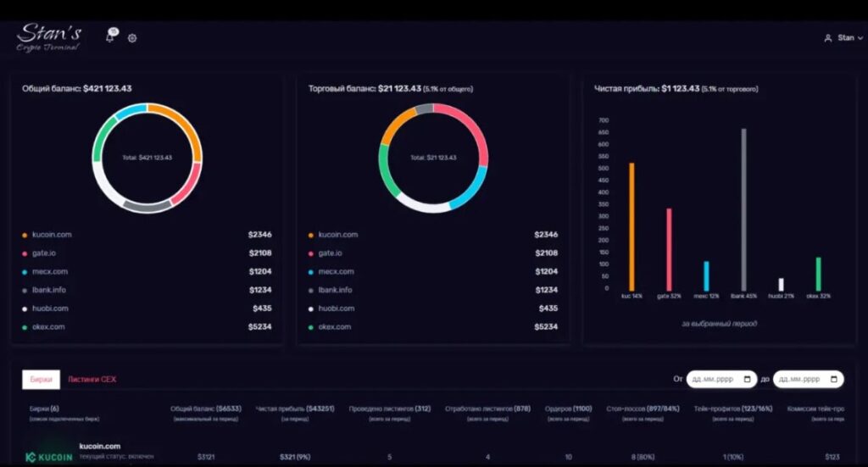
Task: Expand the Stan account dropdown arrow
Action: tap(860, 38)
